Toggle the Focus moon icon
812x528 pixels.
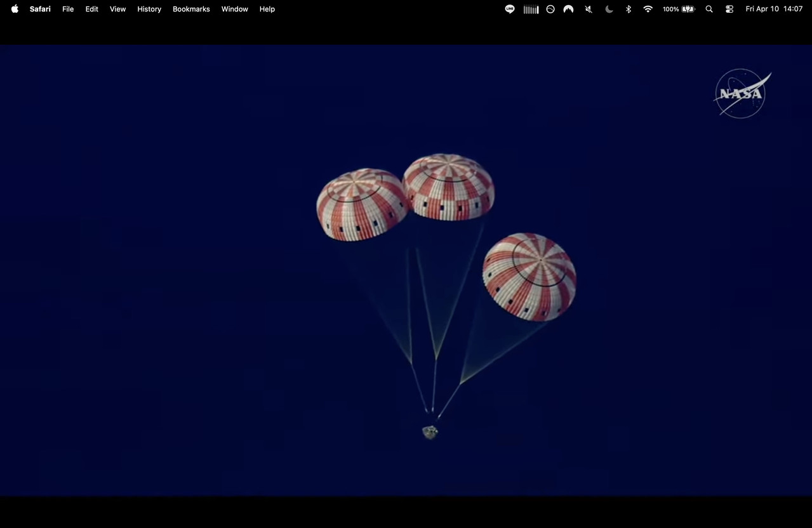[609, 9]
